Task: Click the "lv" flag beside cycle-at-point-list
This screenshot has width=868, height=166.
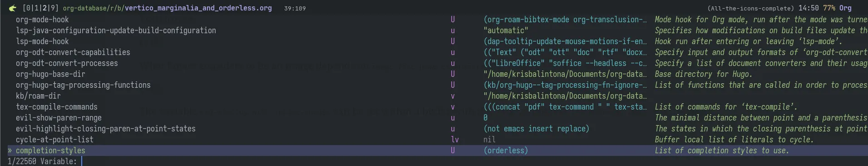Action: (454, 140)
